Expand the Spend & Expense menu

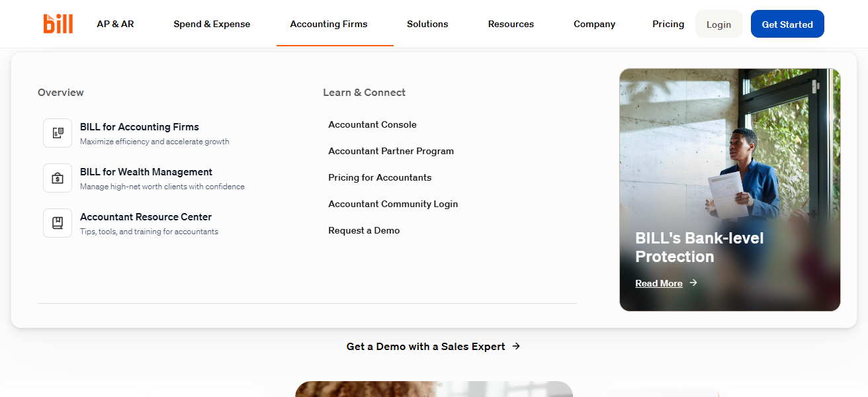tap(212, 24)
